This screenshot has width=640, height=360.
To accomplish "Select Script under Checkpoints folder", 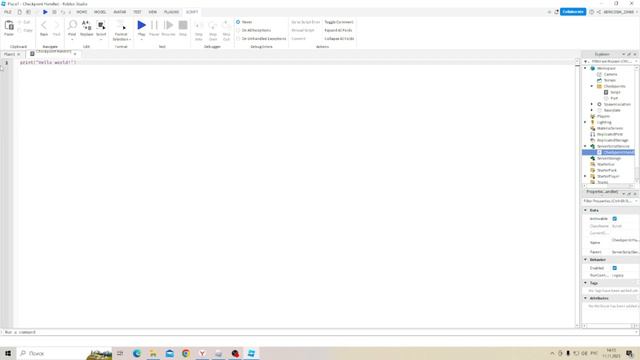I will tap(615, 92).
